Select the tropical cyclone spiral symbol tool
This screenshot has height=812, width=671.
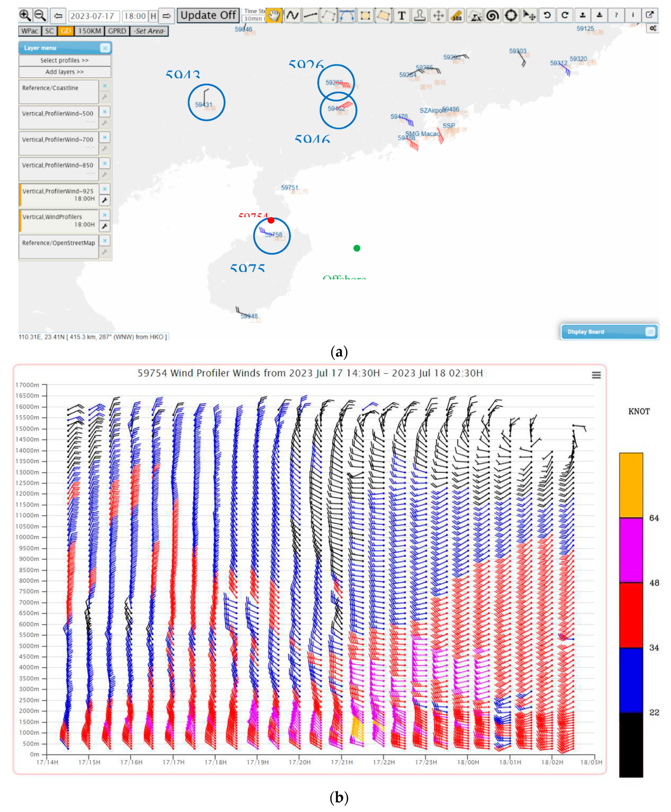pos(492,16)
